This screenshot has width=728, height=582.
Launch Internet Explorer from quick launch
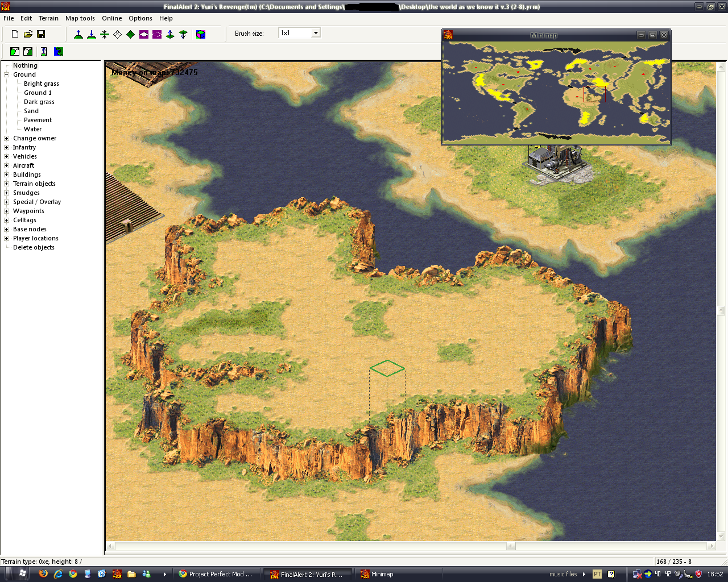(58, 574)
